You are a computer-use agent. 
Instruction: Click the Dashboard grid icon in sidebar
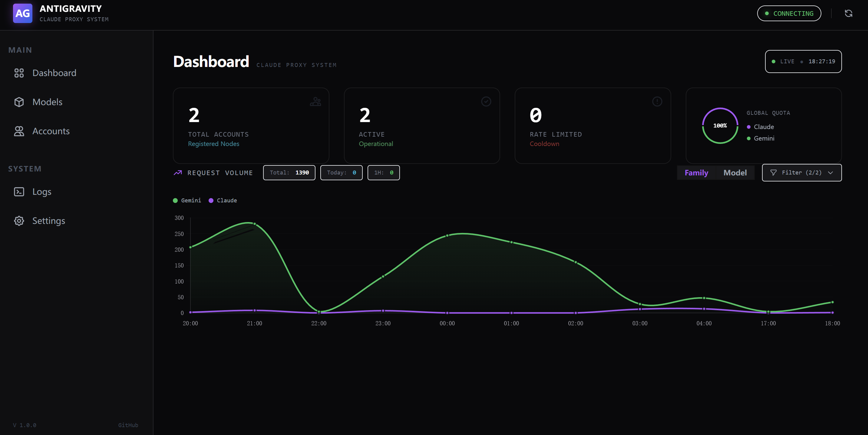pyautogui.click(x=19, y=73)
